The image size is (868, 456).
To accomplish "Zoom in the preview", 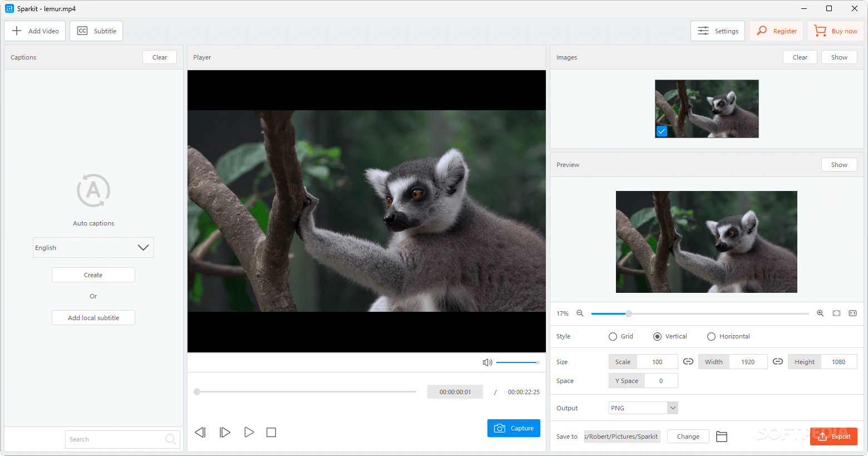I will [820, 313].
